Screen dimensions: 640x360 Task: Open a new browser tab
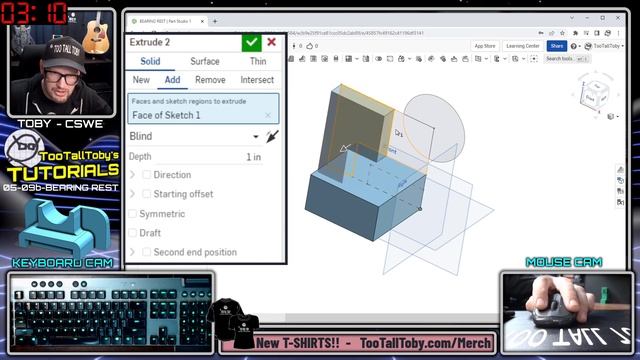click(x=215, y=21)
